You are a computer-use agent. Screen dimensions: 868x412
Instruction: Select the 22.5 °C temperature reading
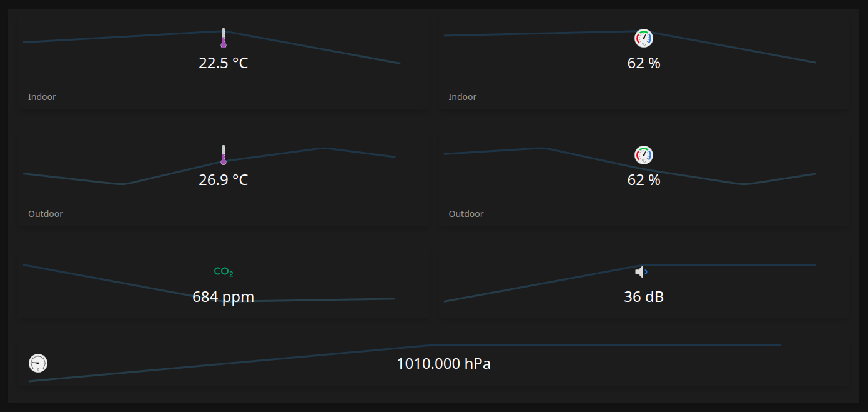click(223, 63)
